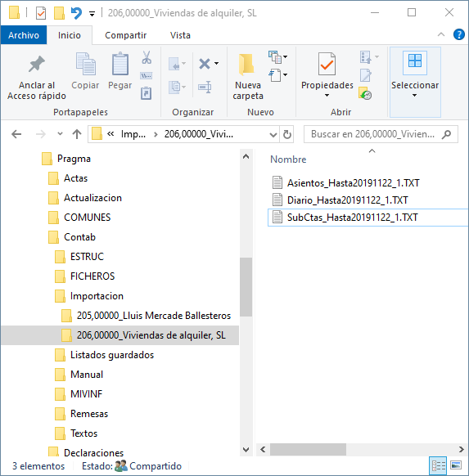Refresh the current folder view
This screenshot has width=469, height=476.
tap(287, 134)
